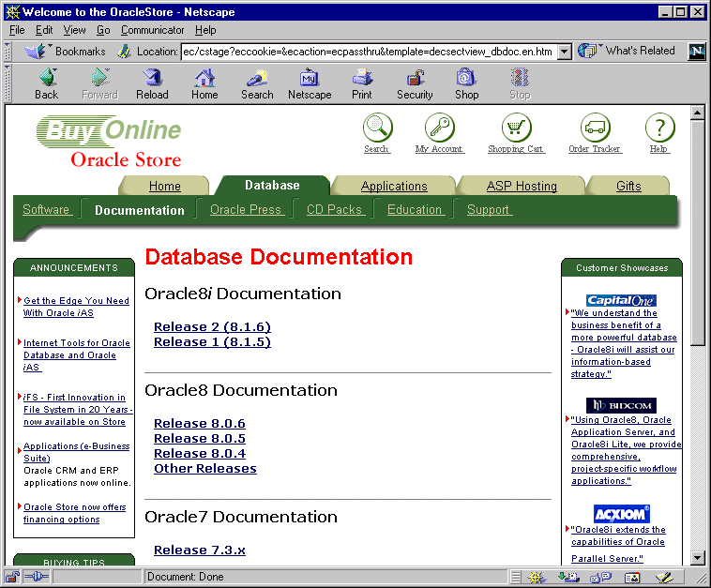The image size is (711, 588).
Task: Open the Edit menu
Action: point(44,30)
